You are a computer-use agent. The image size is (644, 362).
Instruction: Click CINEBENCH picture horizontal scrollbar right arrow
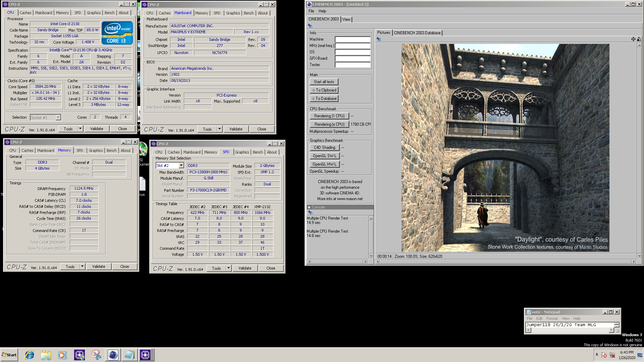tap(634, 262)
